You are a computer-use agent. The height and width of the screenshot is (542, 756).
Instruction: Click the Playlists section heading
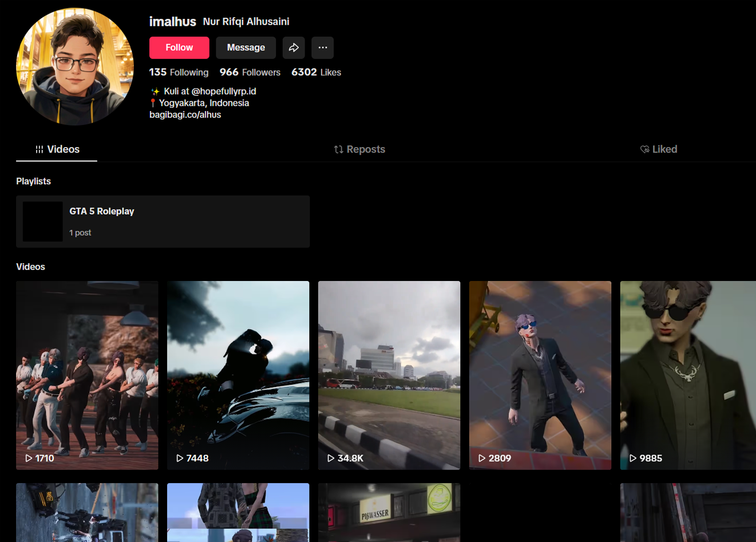coord(33,181)
